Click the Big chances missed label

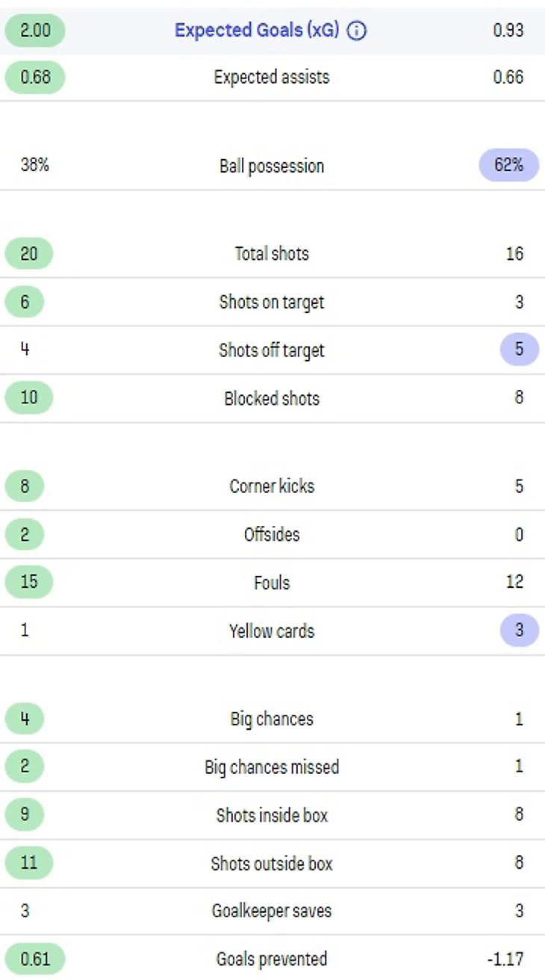click(272, 767)
